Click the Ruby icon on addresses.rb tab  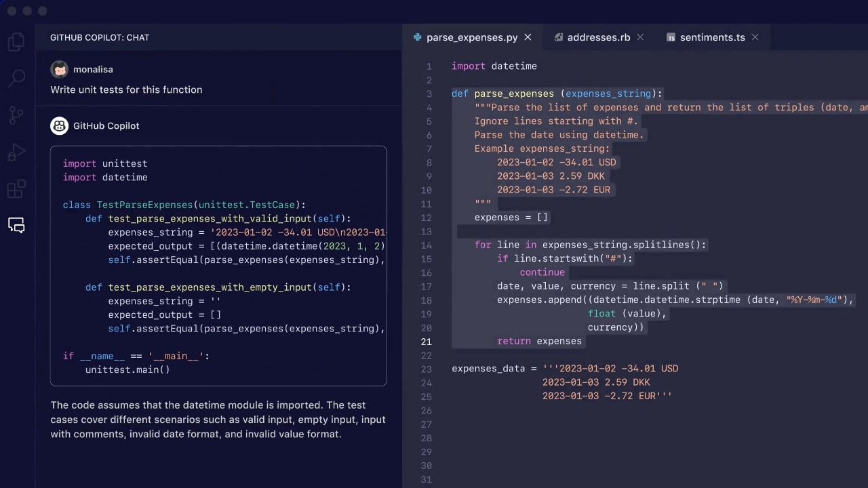(558, 37)
